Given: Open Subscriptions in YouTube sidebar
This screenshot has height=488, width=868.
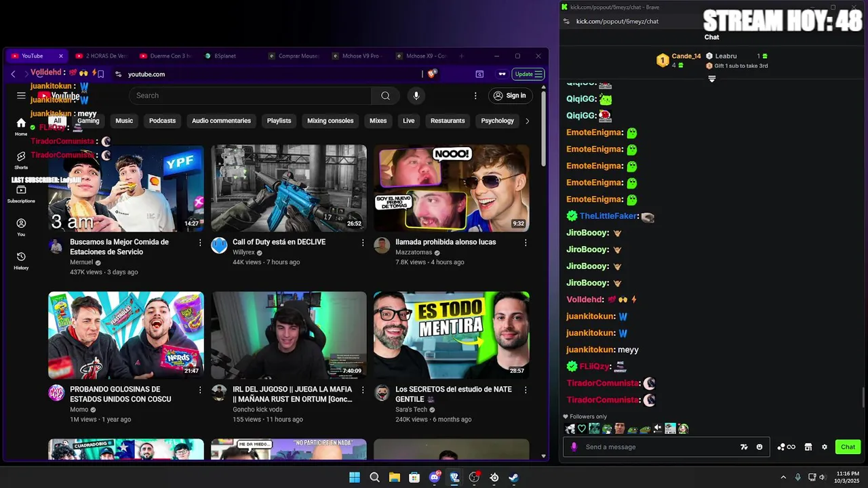Looking at the screenshot, I should [21, 194].
